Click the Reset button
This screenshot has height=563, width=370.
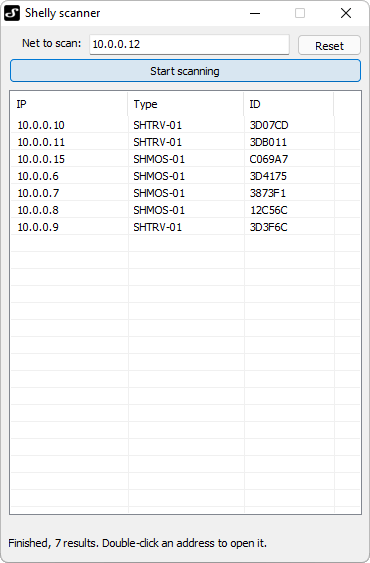click(x=329, y=45)
